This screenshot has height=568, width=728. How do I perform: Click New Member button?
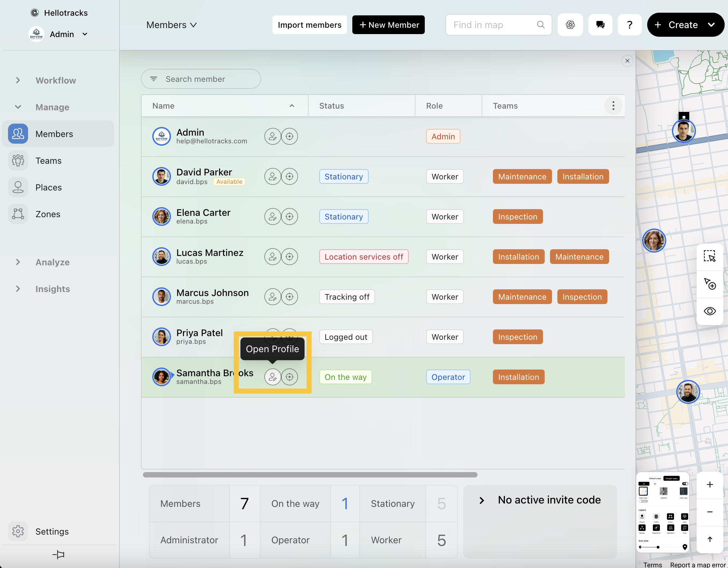click(388, 25)
